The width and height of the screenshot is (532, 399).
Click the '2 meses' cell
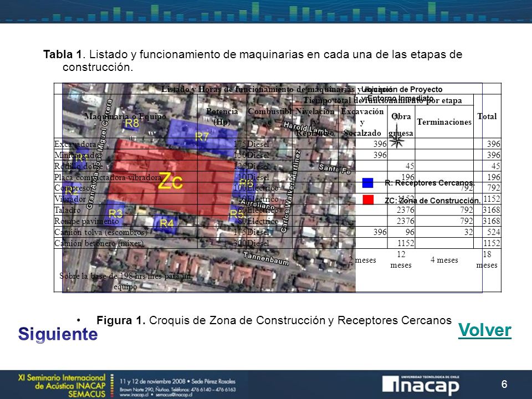(x=362, y=260)
